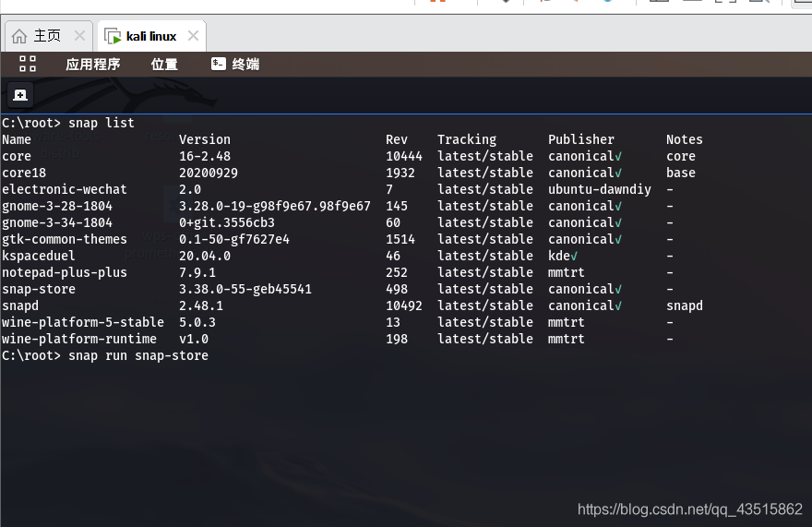
Task: Select the kspaceduel package name
Action: (x=39, y=256)
